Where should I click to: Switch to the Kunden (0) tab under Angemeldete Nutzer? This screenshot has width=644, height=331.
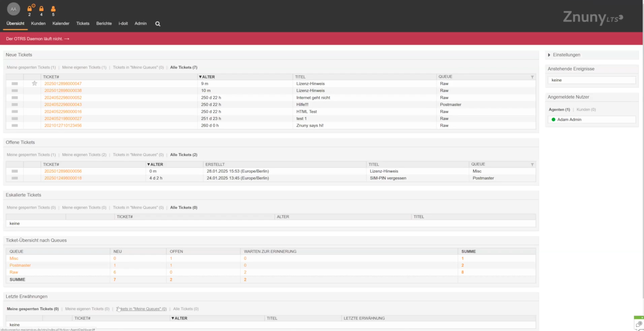coord(586,110)
